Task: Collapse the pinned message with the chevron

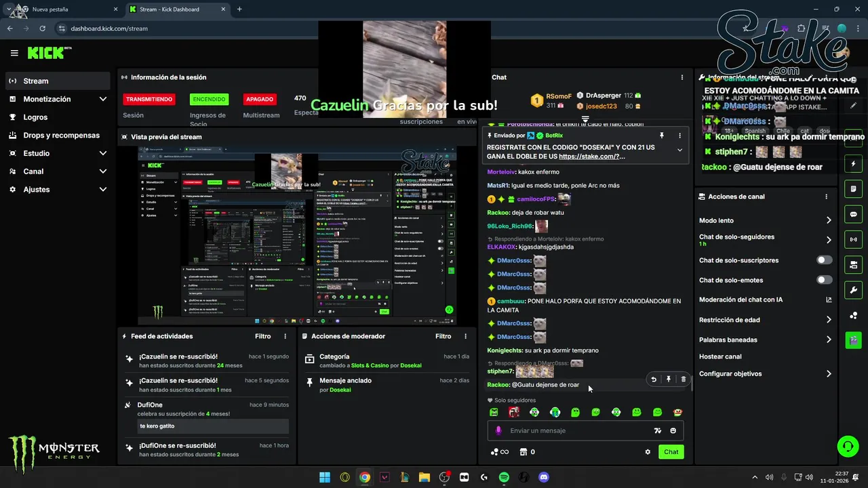Action: (x=679, y=150)
